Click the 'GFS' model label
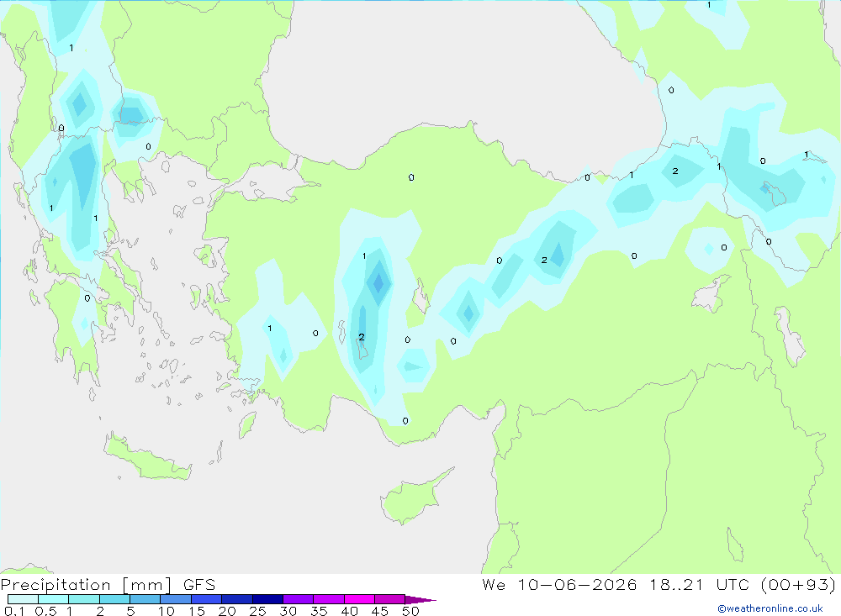Image resolution: width=841 pixels, height=616 pixels. [x=199, y=585]
